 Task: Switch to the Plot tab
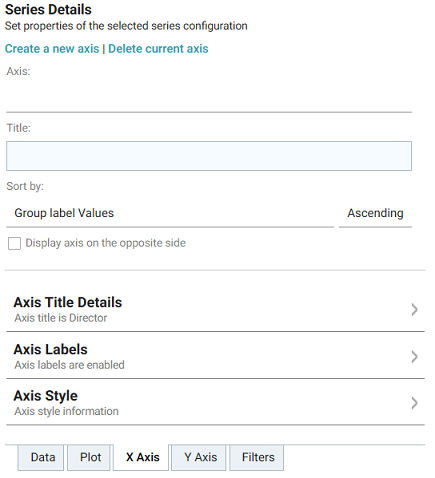tap(89, 457)
